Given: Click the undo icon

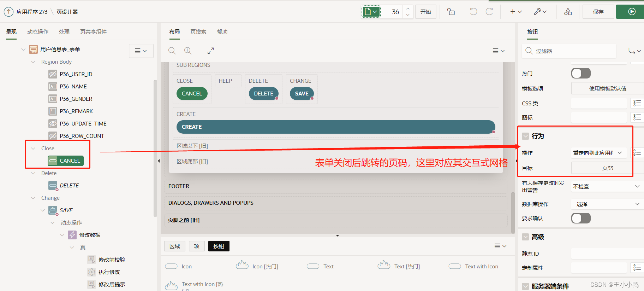Looking at the screenshot, I should click(473, 12).
